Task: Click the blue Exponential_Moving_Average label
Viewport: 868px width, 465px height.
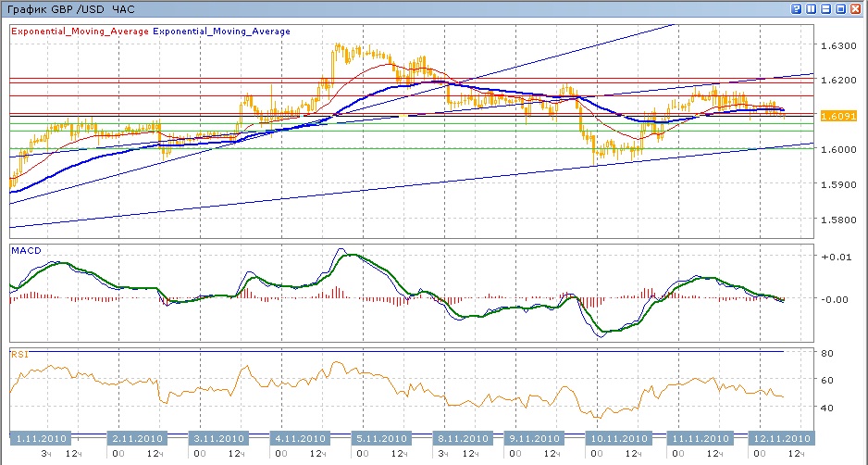Action: tap(221, 31)
